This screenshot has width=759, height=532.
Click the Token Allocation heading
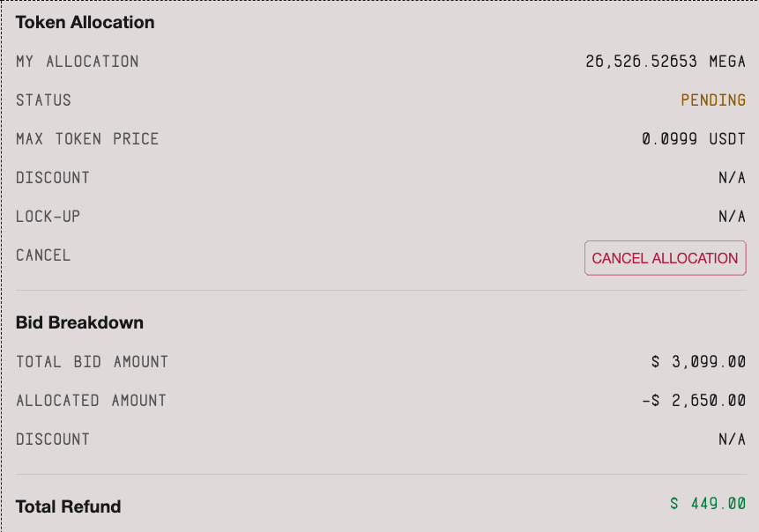(85, 23)
